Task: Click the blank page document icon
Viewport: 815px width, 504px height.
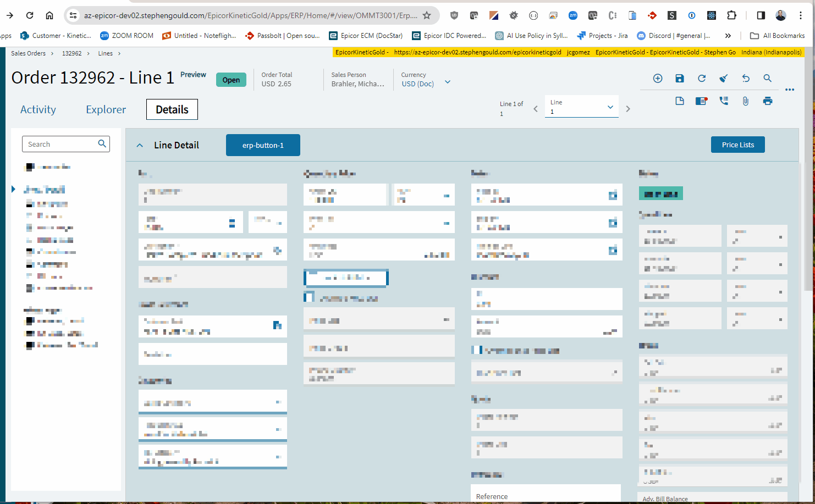Action: coord(680,101)
